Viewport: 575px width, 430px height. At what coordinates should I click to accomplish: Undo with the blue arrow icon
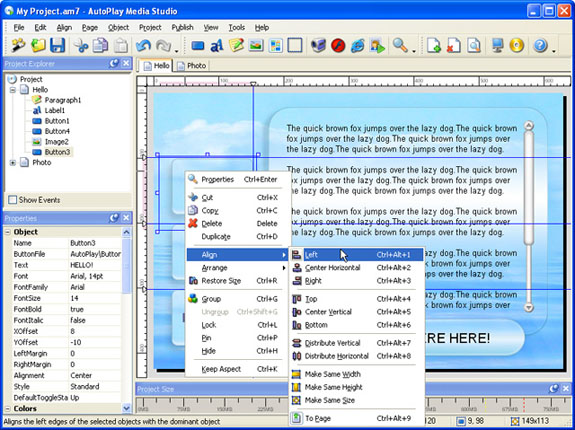click(x=143, y=45)
